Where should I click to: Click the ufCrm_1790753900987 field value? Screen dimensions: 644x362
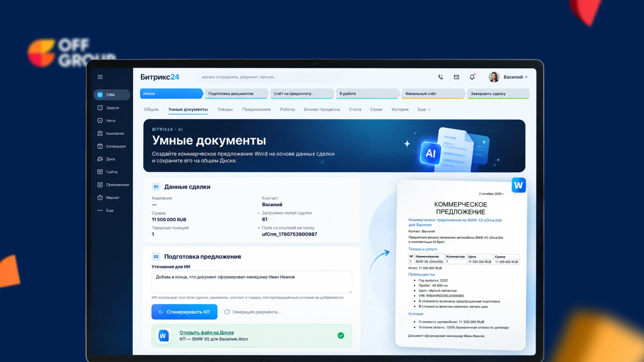point(289,234)
